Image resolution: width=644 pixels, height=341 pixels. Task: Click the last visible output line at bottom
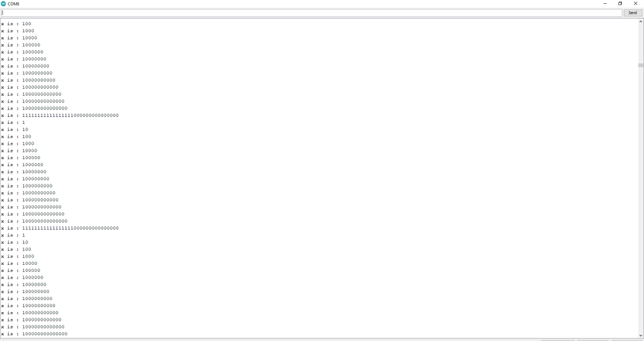coord(34,334)
